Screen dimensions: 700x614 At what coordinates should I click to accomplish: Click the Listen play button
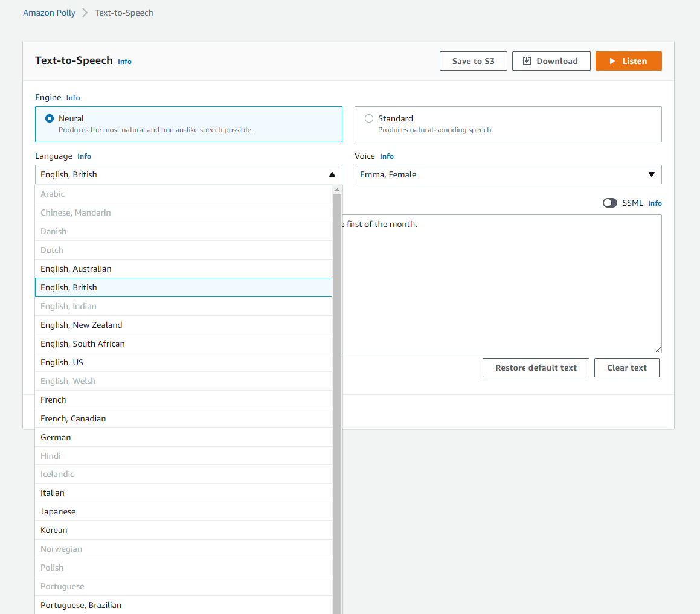click(x=628, y=61)
